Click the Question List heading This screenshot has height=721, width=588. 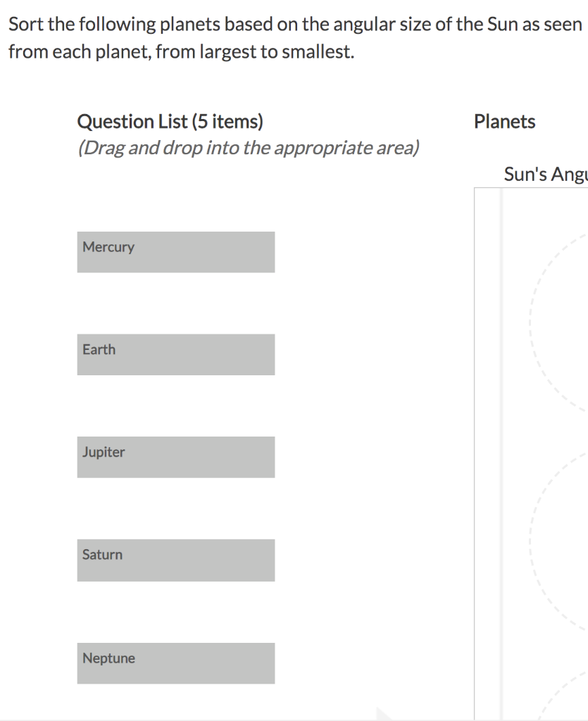coord(170,121)
